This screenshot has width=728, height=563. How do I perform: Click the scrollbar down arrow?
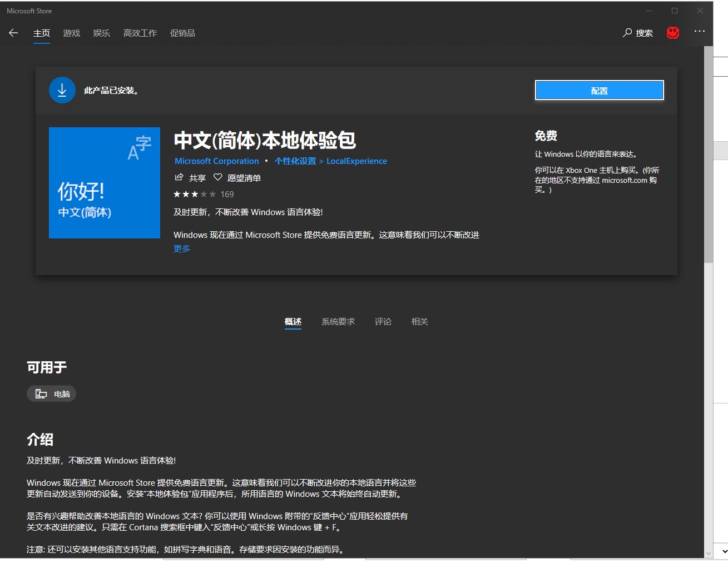(709, 553)
